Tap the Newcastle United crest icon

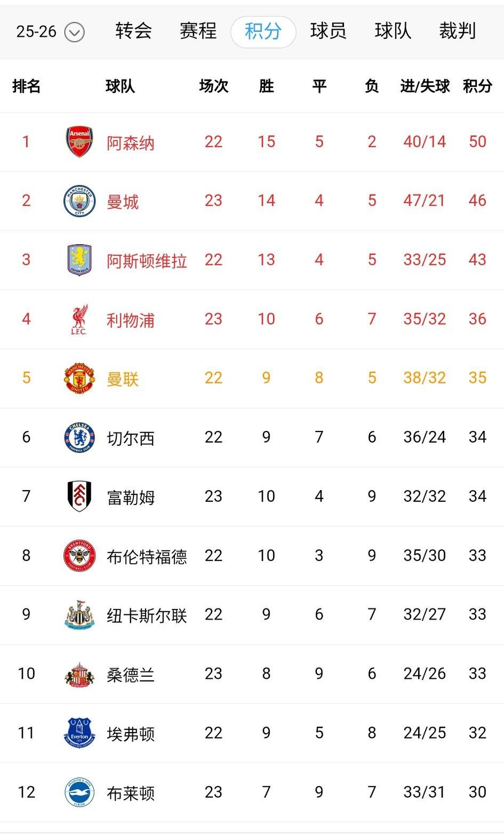click(79, 615)
